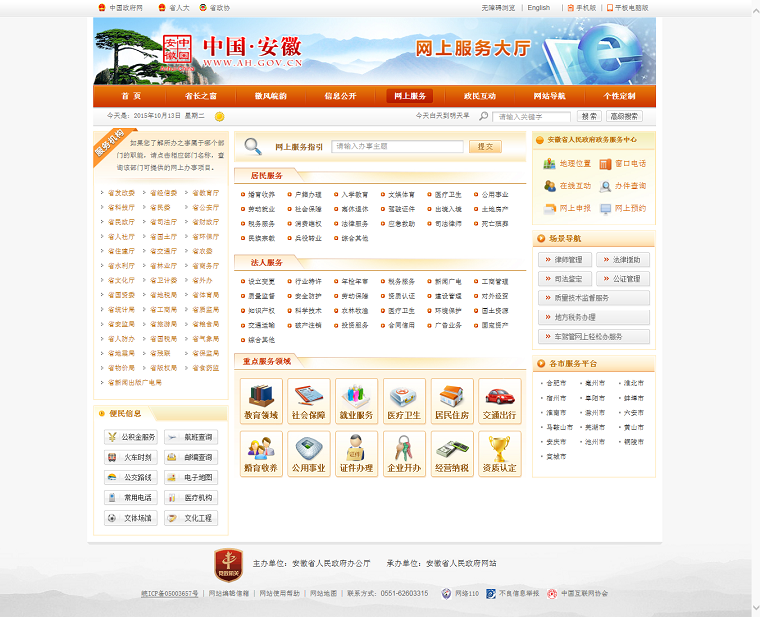Open the 医疗卫生 service icon
760x617 pixels.
coord(404,395)
